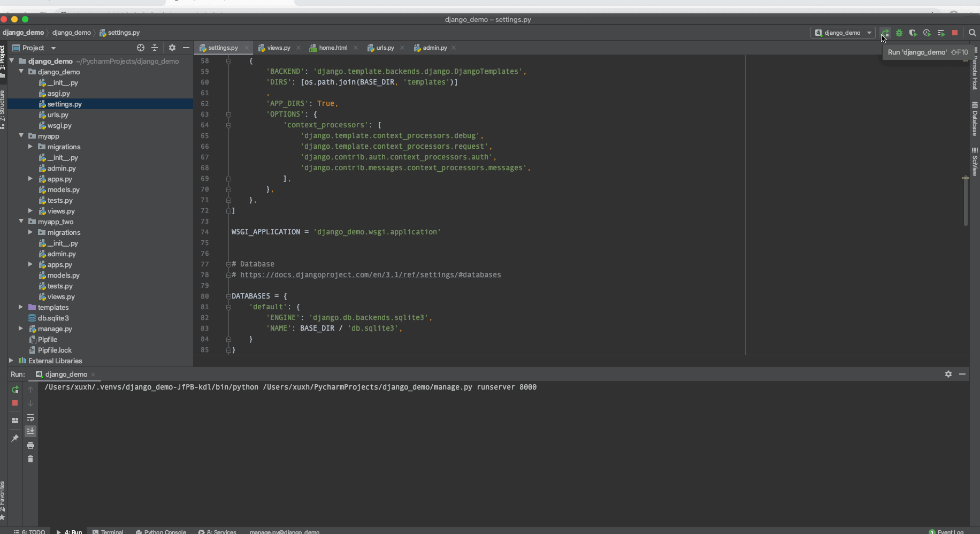Open the Django databases docs link

point(370,275)
